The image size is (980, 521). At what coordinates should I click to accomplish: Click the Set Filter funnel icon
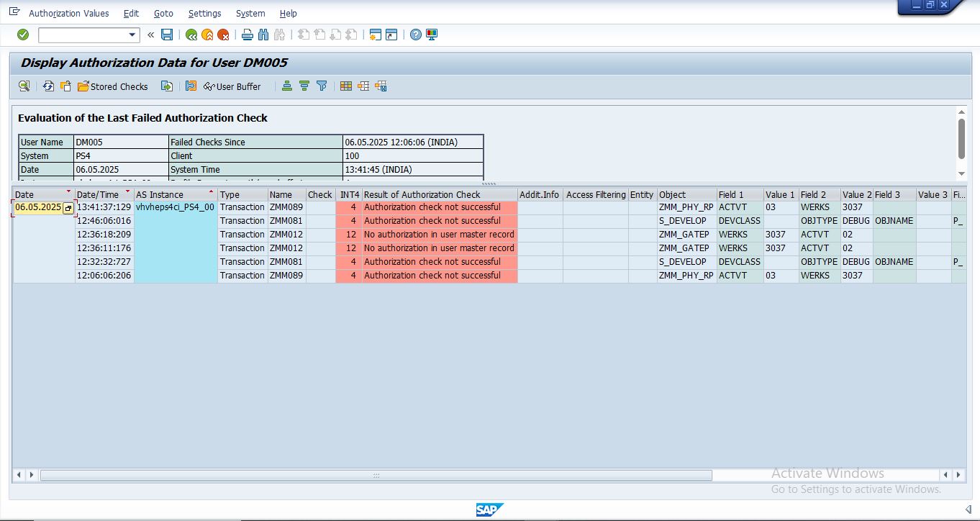322,86
